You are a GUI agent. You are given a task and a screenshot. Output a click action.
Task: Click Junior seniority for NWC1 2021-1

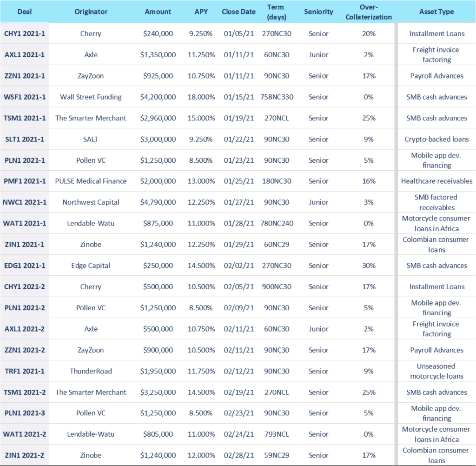point(318,202)
